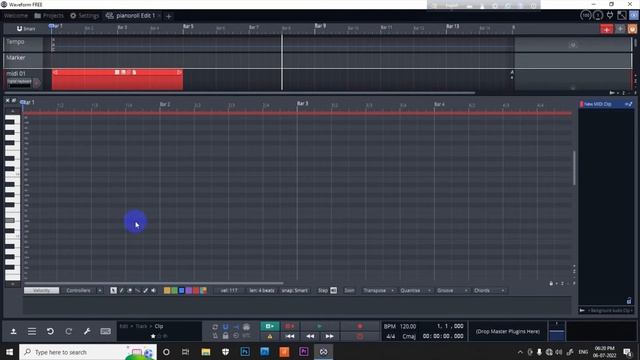
Task: Open the Transpose dropdown
Action: (378, 291)
